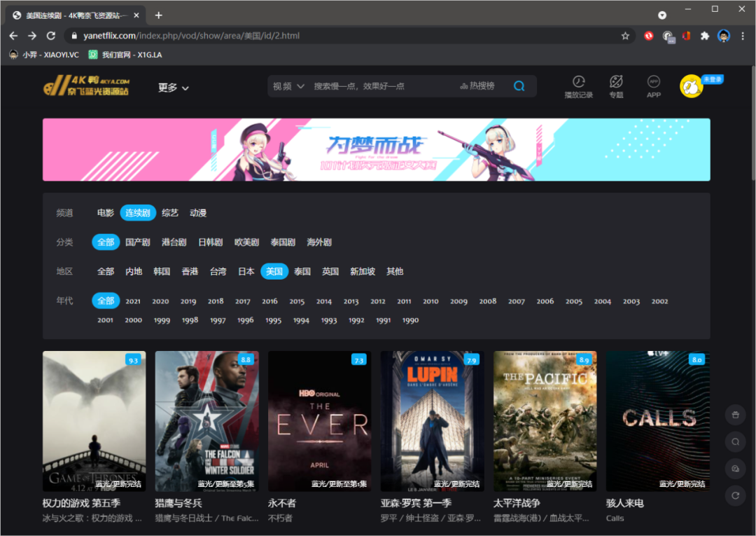
Task: Select the 综艺 channel
Action: pos(169,213)
